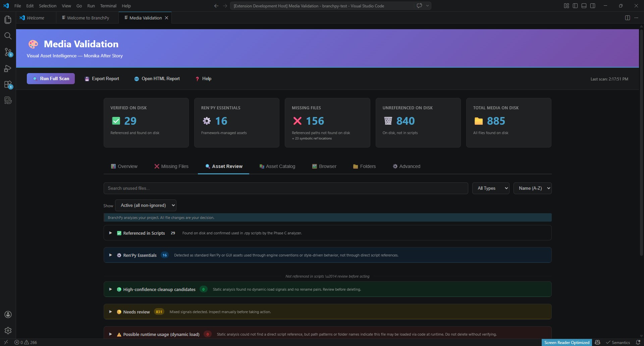
Task: Select the Search icon in the activity bar
Action: tap(8, 36)
